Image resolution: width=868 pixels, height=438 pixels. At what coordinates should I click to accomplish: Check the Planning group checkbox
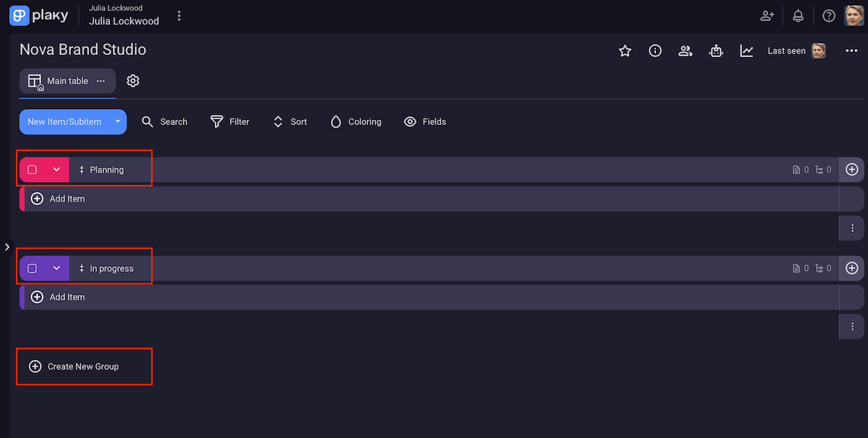click(x=33, y=170)
